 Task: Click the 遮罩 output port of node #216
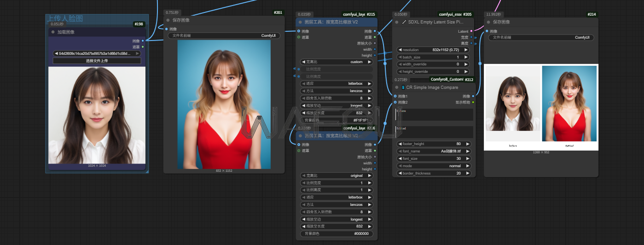[x=375, y=151]
